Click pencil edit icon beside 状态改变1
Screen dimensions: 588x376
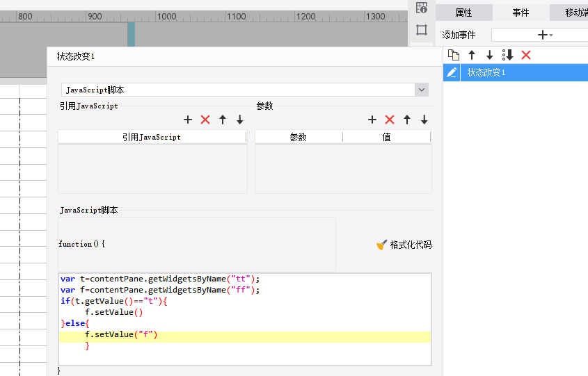452,72
